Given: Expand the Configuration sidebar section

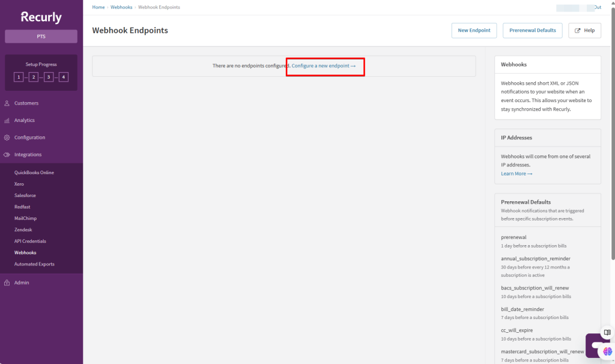Looking at the screenshot, I should (29, 138).
